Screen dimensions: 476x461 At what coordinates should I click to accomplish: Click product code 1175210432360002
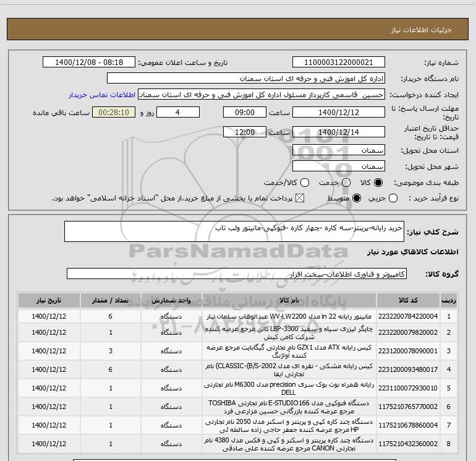click(408, 444)
